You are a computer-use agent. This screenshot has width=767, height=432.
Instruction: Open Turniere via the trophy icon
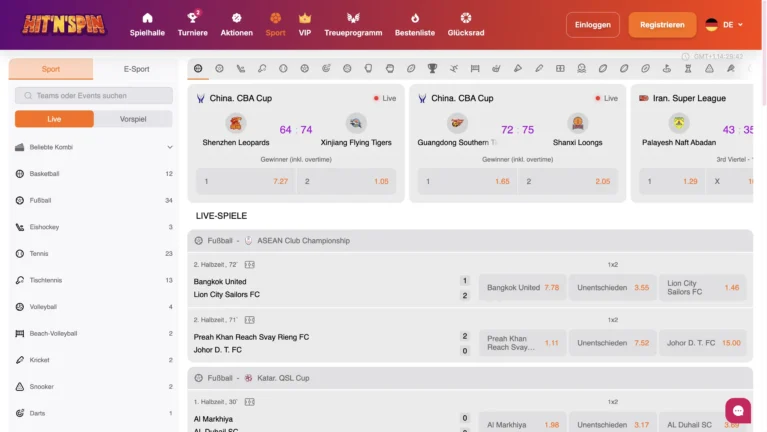[x=192, y=19]
